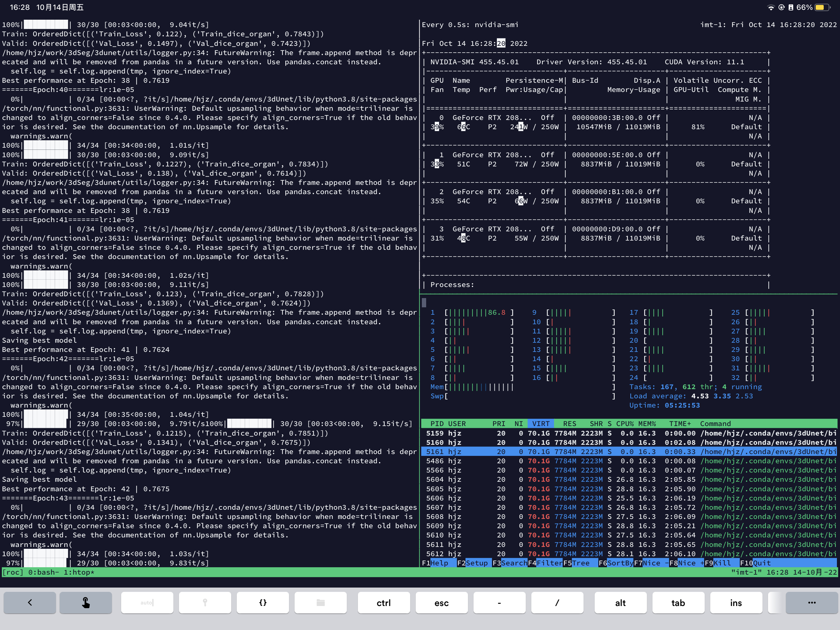Open the three-dots more keys button
840x630 pixels.
point(812,602)
